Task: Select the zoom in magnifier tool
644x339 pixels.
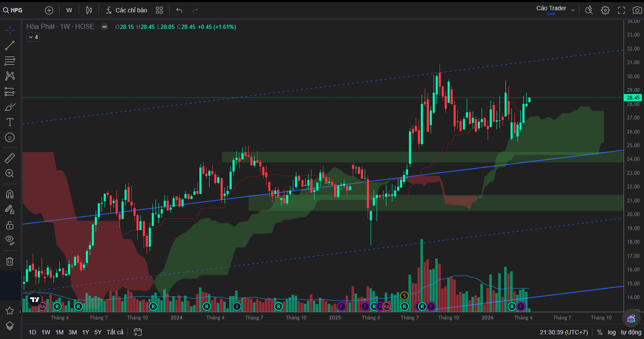Action: pos(10,174)
